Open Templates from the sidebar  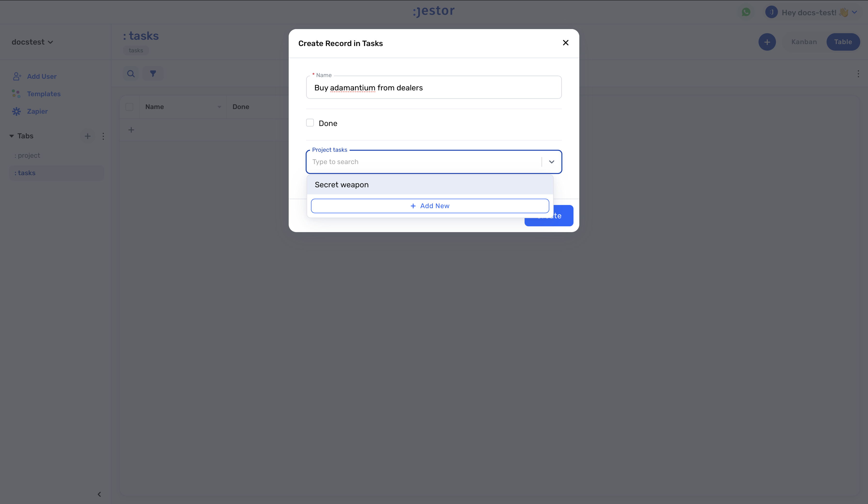(x=44, y=94)
